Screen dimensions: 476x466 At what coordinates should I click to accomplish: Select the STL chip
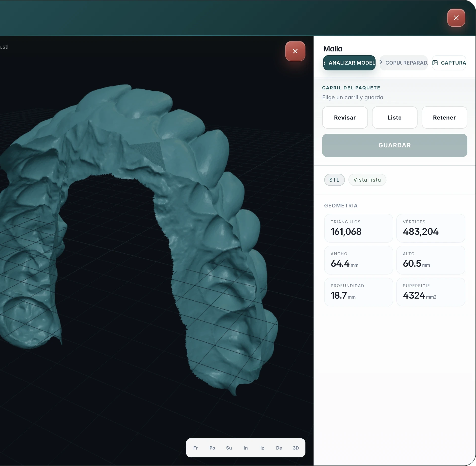334,180
